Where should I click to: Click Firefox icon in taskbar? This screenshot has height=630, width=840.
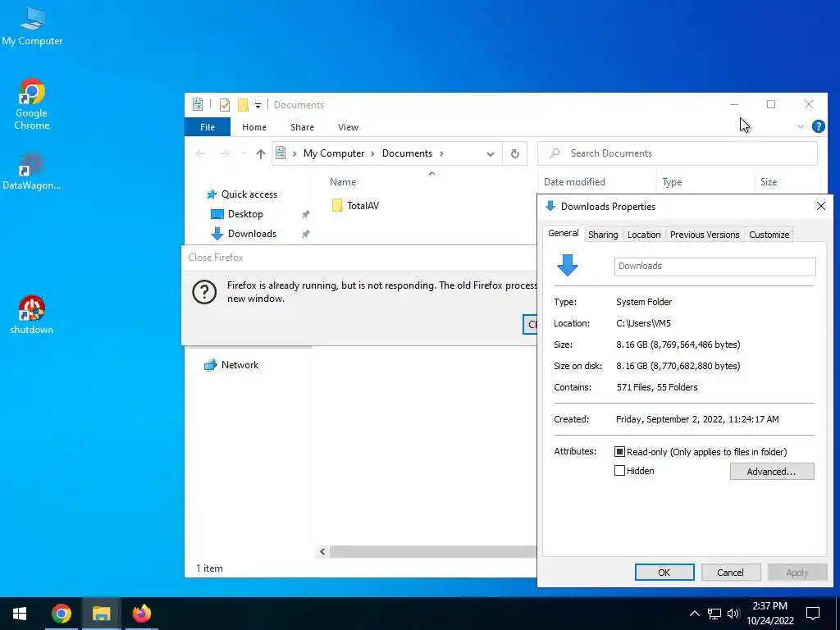(142, 614)
